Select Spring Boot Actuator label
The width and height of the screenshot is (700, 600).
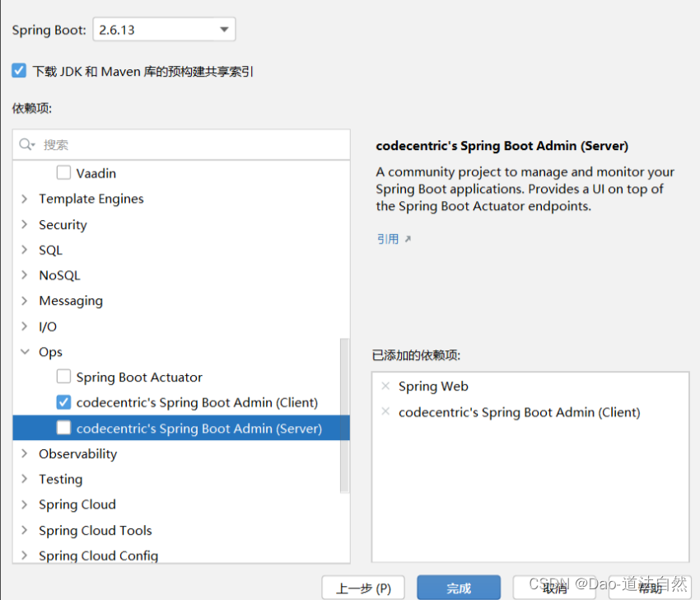click(139, 377)
